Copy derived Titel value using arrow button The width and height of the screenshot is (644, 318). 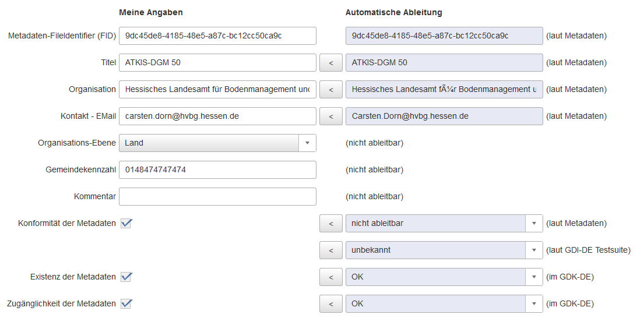[331, 62]
